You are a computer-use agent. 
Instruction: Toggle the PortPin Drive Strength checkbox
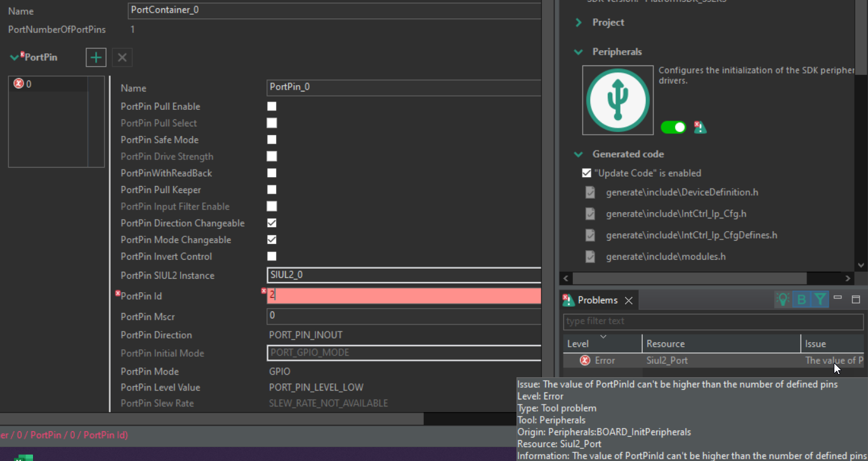point(272,156)
